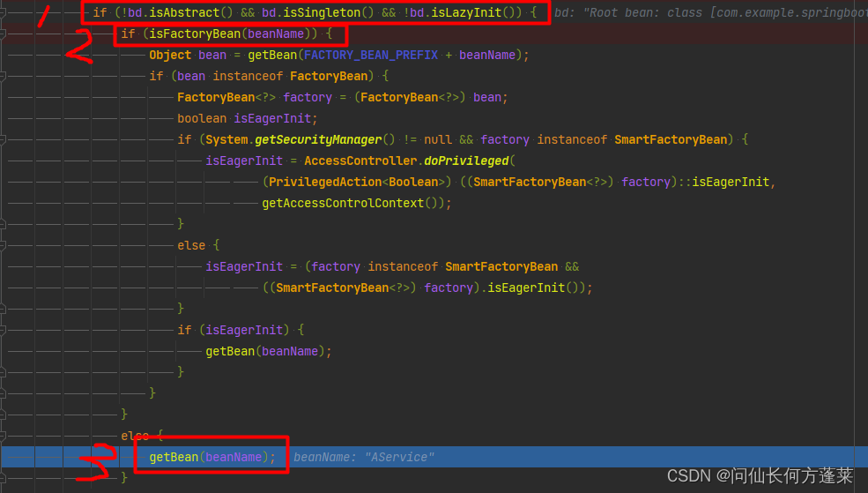The width and height of the screenshot is (868, 493).
Task: Click 'getBean' on the FACTORY_BEAN_PREFIX line
Action: pos(272,55)
